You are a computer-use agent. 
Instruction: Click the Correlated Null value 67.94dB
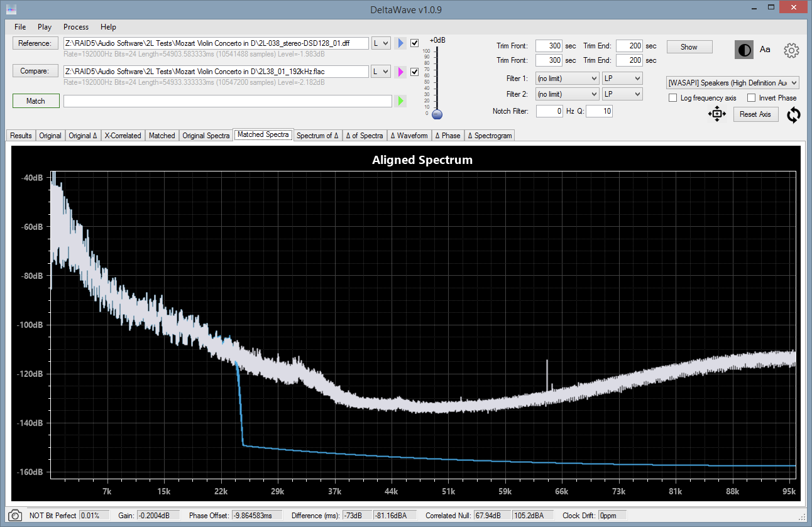(492, 515)
